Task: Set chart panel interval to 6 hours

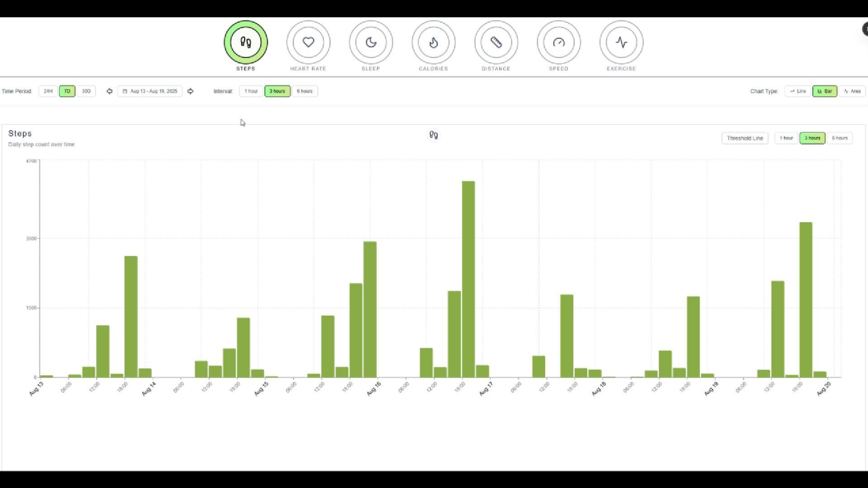Action: 840,138
